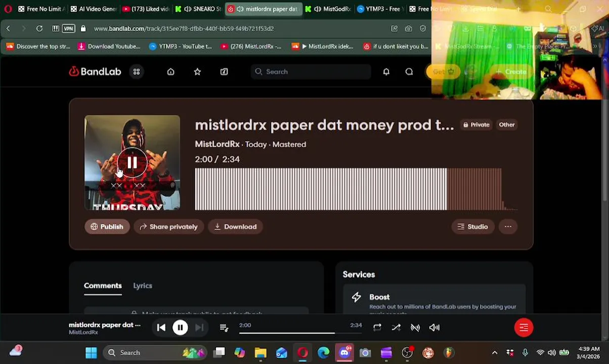Open Download Youtube bookmark

(x=109, y=47)
